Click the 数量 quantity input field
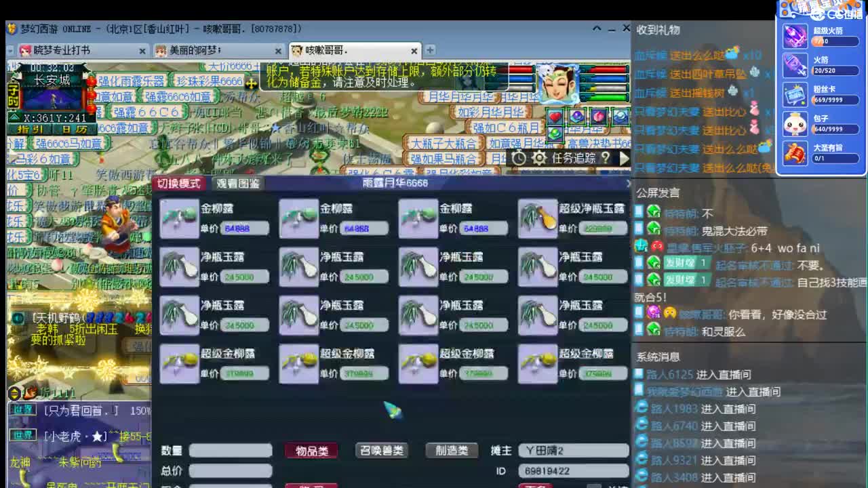868x488 pixels. 231,451
